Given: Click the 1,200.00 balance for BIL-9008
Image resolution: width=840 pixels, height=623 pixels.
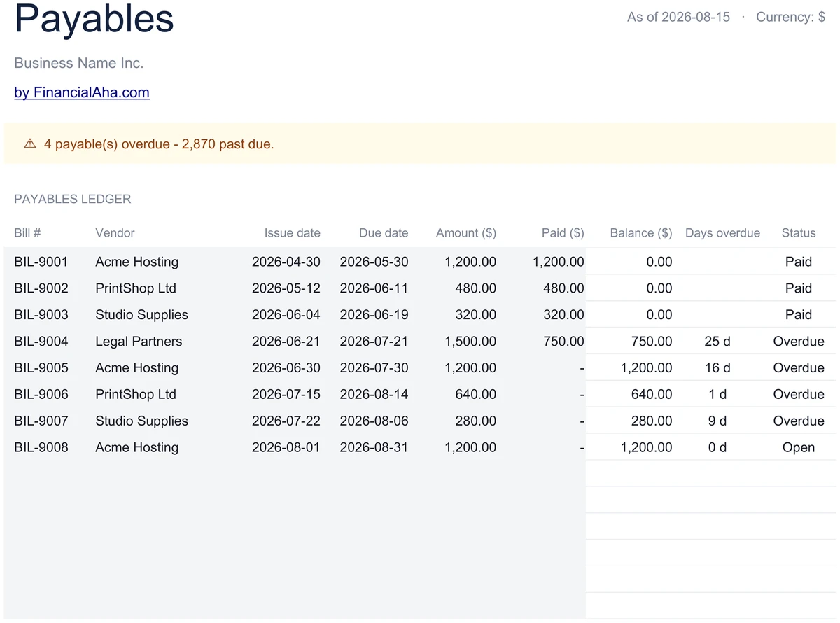Looking at the screenshot, I should pyautogui.click(x=647, y=448).
